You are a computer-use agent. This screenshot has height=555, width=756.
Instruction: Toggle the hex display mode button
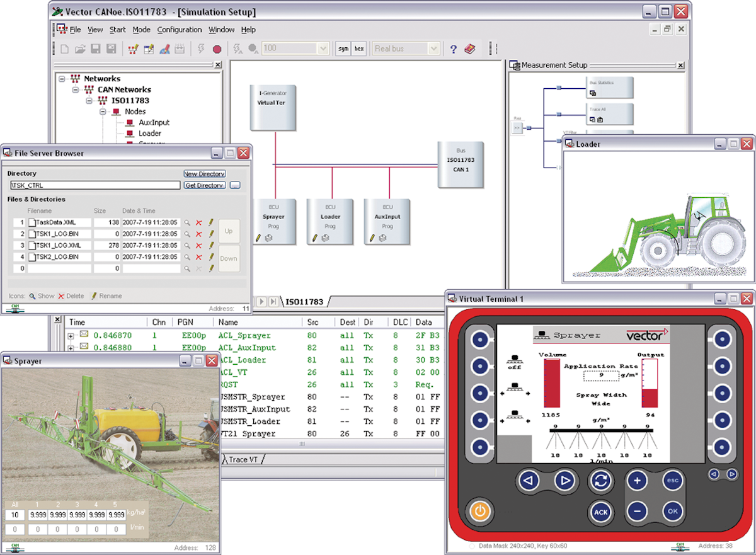(x=358, y=49)
